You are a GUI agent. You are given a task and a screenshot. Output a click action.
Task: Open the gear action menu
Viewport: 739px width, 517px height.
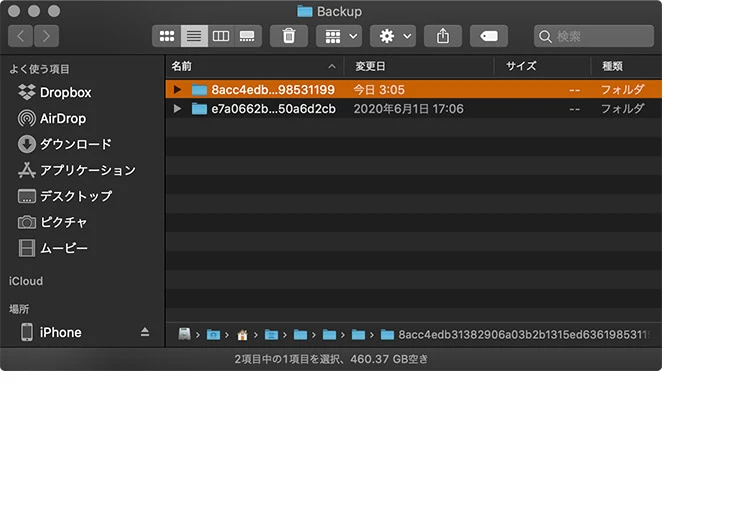tap(392, 36)
